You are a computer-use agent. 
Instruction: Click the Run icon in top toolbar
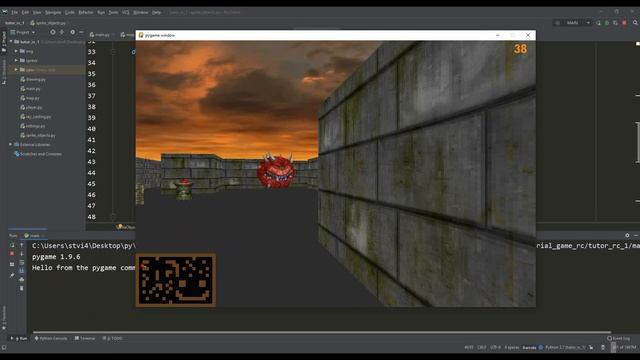[x=598, y=23]
